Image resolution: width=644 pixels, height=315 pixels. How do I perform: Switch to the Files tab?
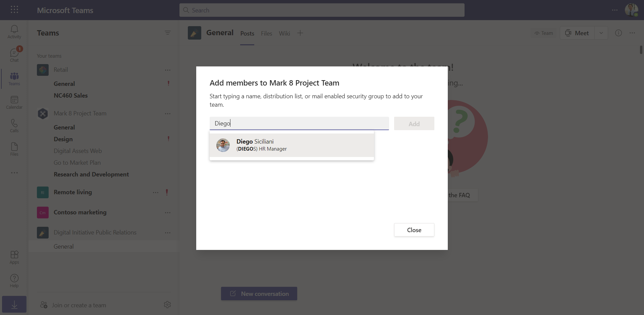tap(266, 34)
